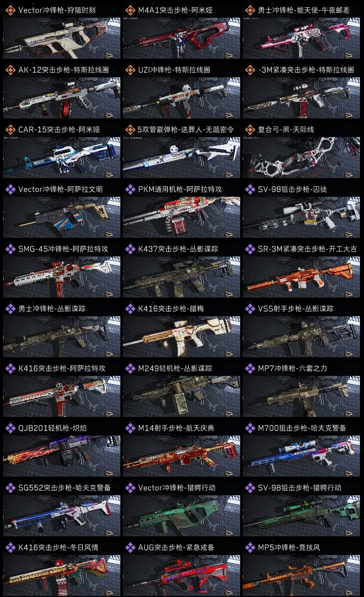Screen dimensions: 364x597
Task: Click the orange rarity icon beside M4A1突击步枪-阿米娅
Action: [130, 10]
